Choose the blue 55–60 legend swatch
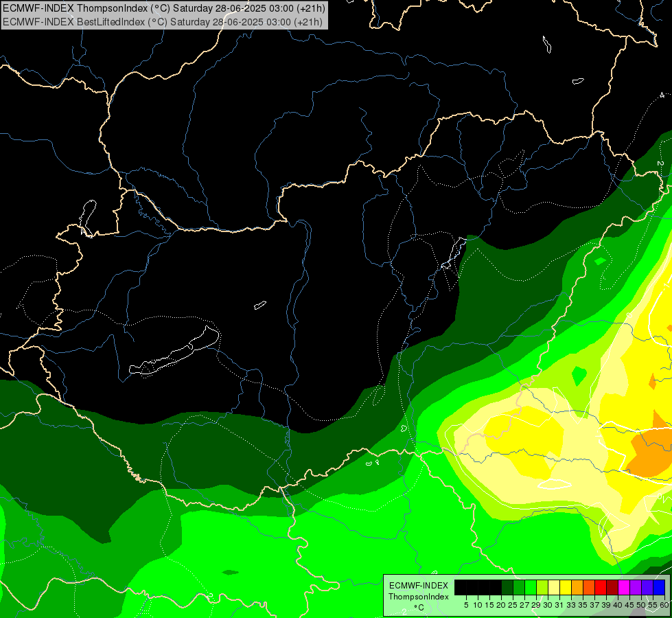Image resolution: width=672 pixels, height=618 pixels. point(659,587)
